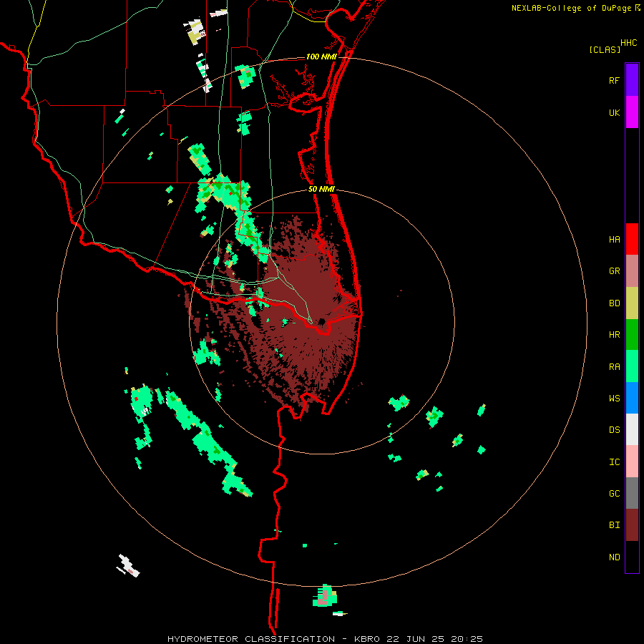
Task: Select the IC light pink legend swatch
Action: [x=632, y=462]
